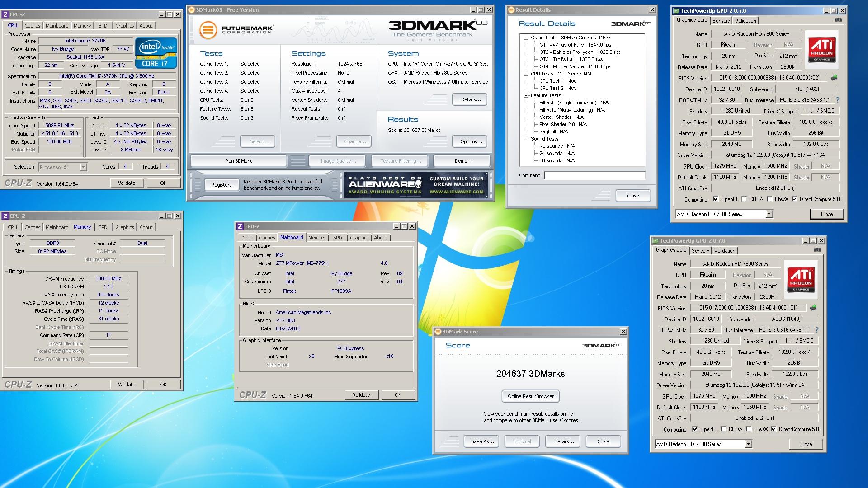Click the CPU-Z Z icon in Mainboard window title
868x488 pixels.
pos(240,226)
